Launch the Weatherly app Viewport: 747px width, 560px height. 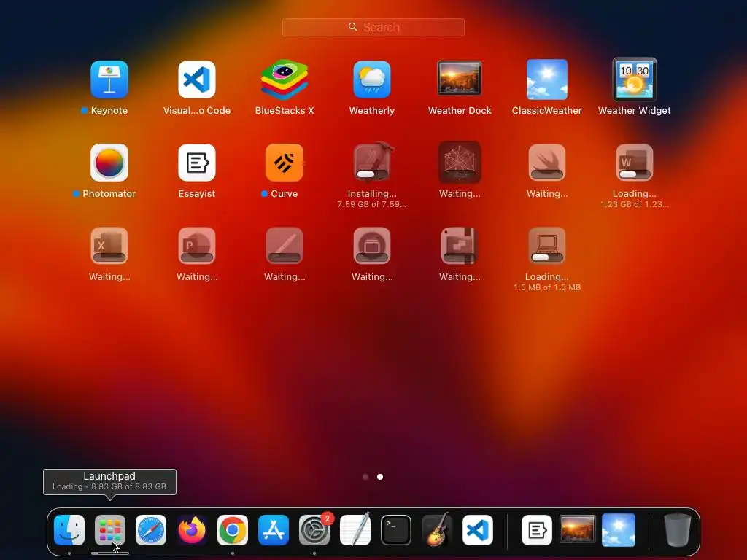point(372,79)
